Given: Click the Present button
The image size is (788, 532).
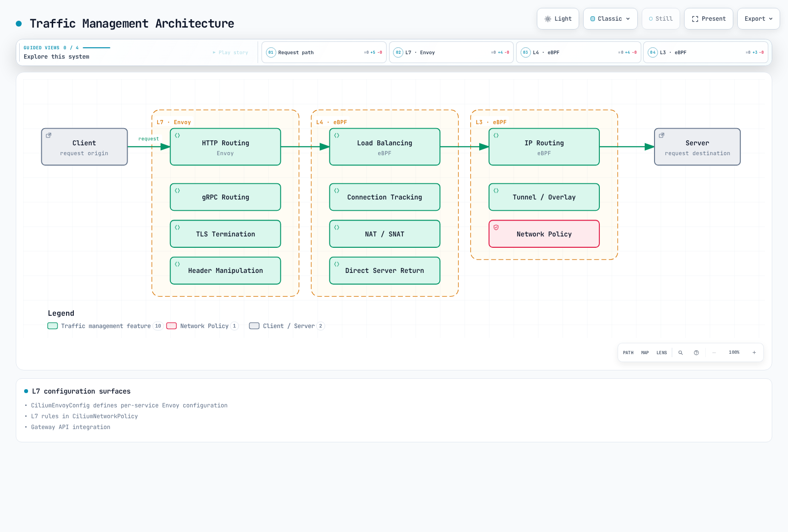Looking at the screenshot, I should [709, 19].
